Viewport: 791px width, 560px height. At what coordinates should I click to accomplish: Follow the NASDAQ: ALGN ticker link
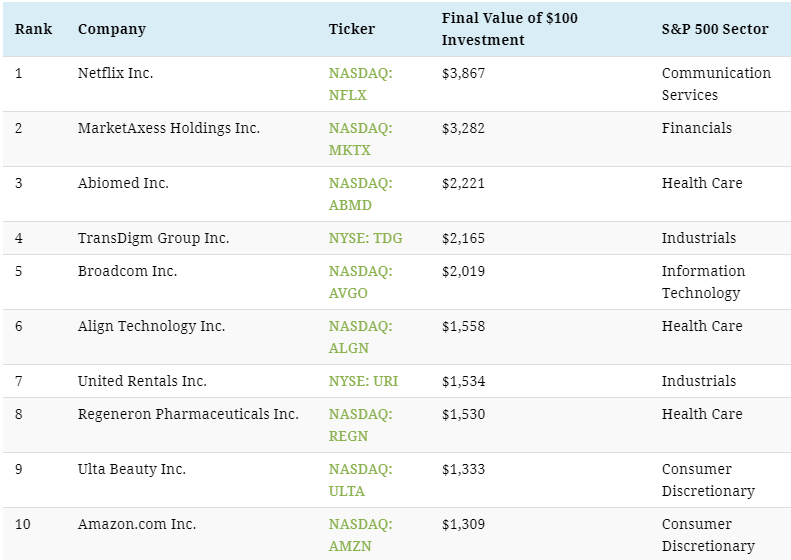(360, 337)
